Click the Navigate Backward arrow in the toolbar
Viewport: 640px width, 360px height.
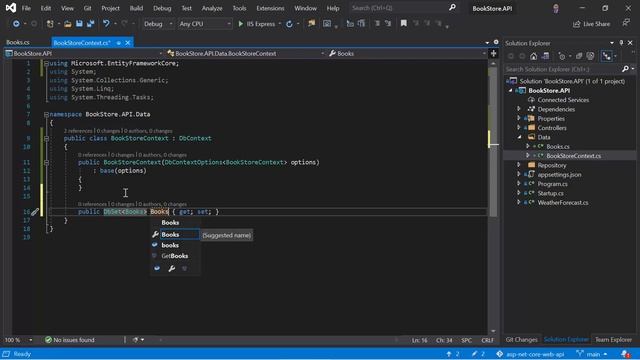point(16,24)
